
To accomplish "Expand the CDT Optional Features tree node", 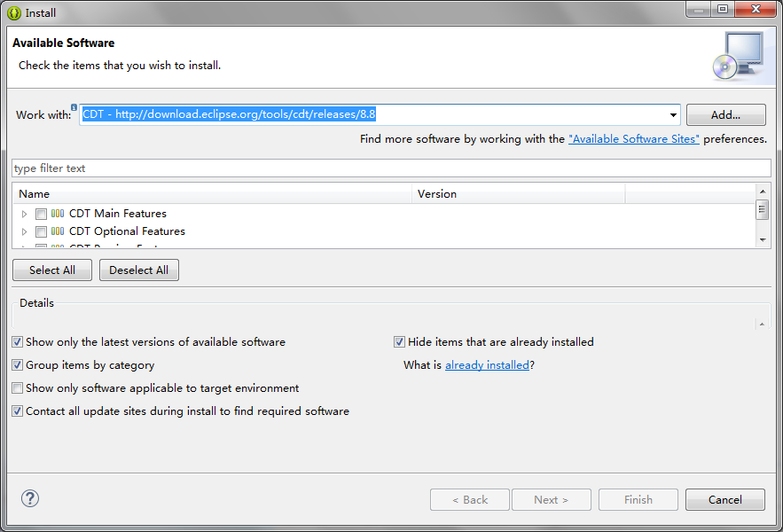I will pyautogui.click(x=24, y=231).
